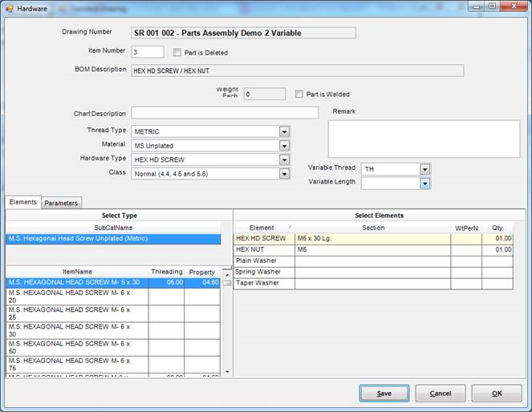Image resolution: width=532 pixels, height=412 pixels.
Task: Enable the Part is Deleted checkbox
Action: click(178, 53)
